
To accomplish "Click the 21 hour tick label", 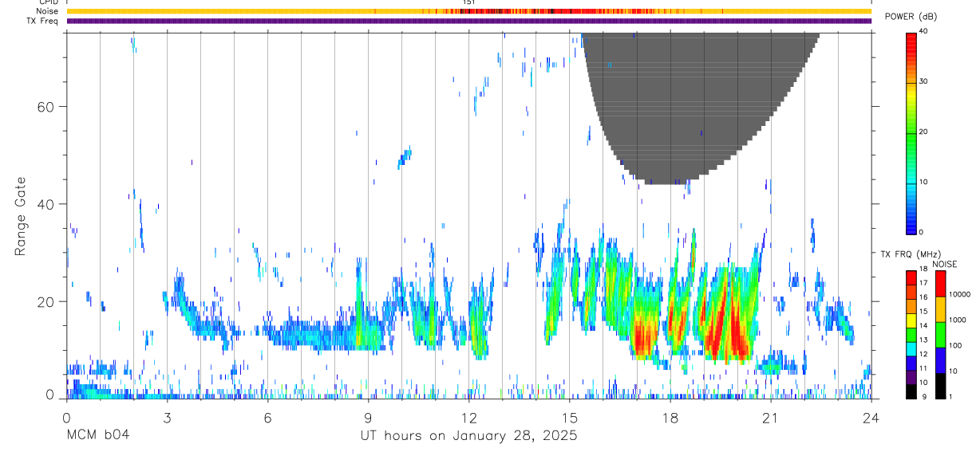I will pyautogui.click(x=771, y=417).
